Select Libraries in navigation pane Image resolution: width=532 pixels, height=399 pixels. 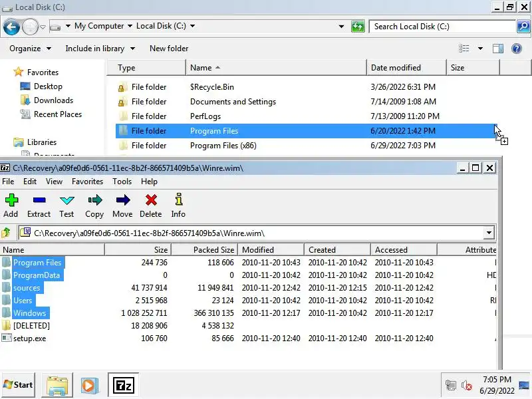42,142
